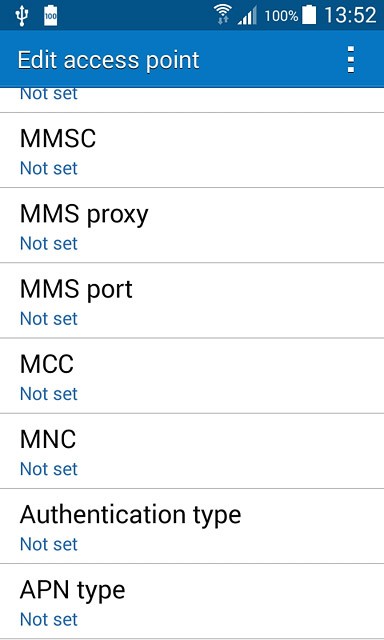384x640 pixels.
Task: Tap the battery 100 notification icon
Action: [x=51, y=16]
